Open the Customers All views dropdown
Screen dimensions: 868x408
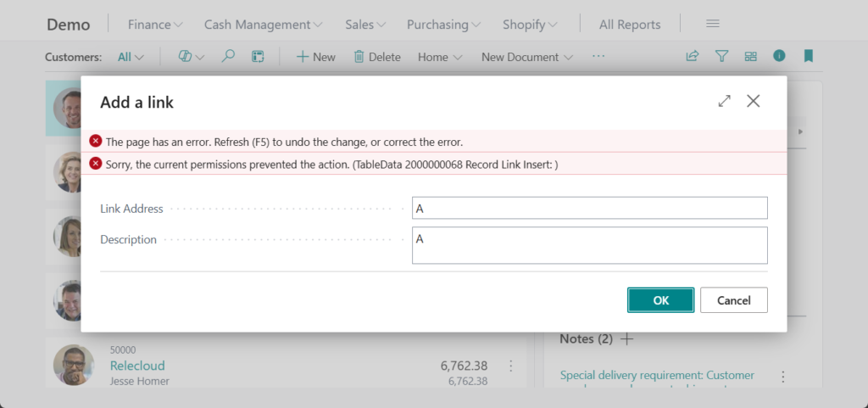pyautogui.click(x=131, y=57)
